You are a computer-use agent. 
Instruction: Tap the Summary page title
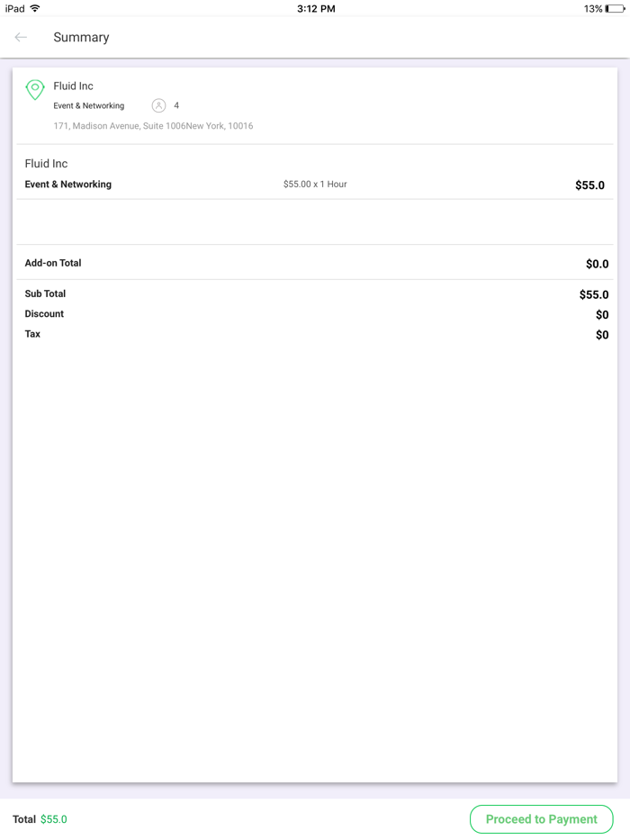tap(81, 37)
